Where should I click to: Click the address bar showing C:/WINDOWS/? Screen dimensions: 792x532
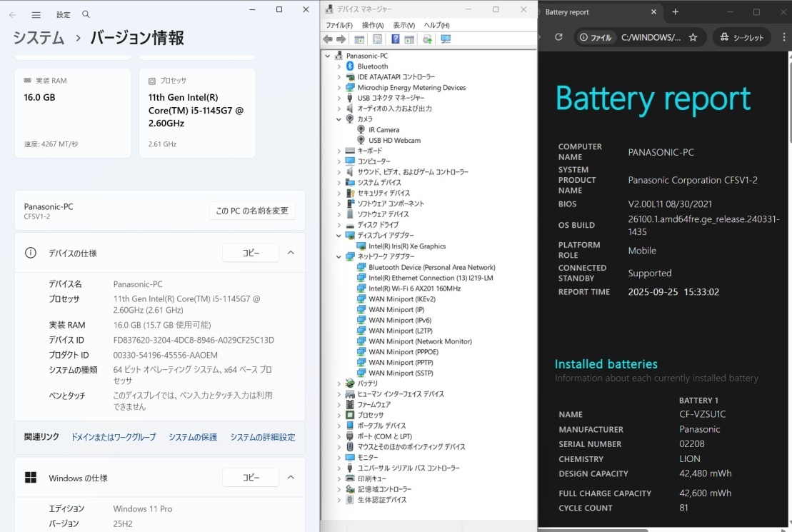pyautogui.click(x=651, y=37)
